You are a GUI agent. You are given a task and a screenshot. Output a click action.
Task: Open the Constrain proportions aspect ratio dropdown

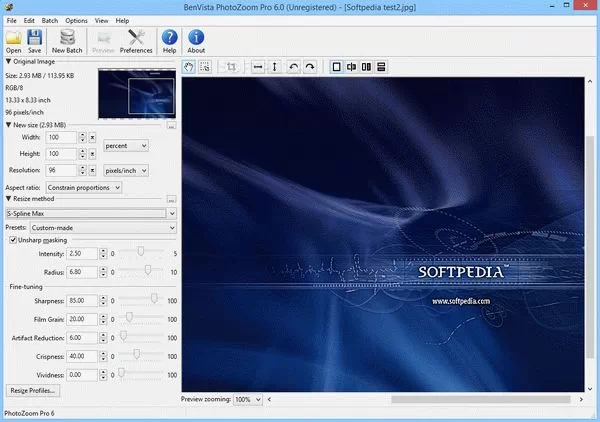[84, 187]
